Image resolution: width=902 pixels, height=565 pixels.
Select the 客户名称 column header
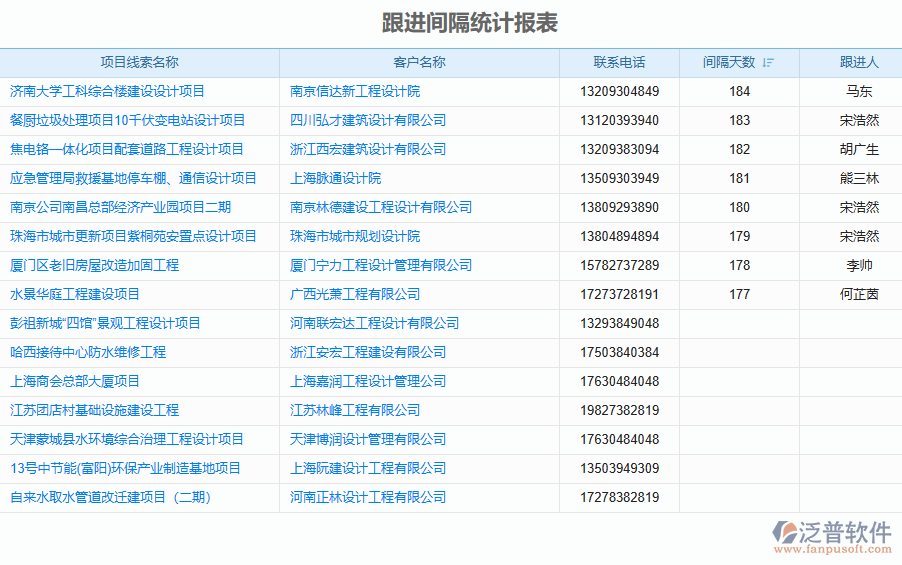(x=419, y=62)
